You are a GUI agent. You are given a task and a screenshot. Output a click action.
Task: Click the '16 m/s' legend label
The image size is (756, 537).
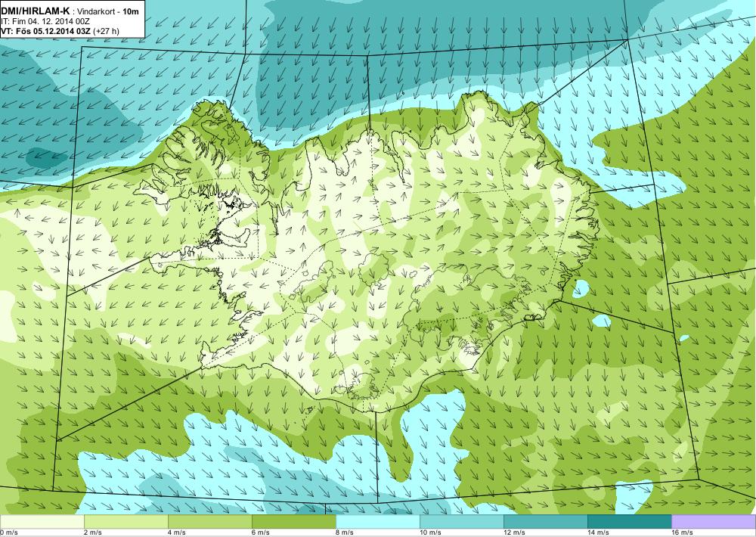click(682, 532)
